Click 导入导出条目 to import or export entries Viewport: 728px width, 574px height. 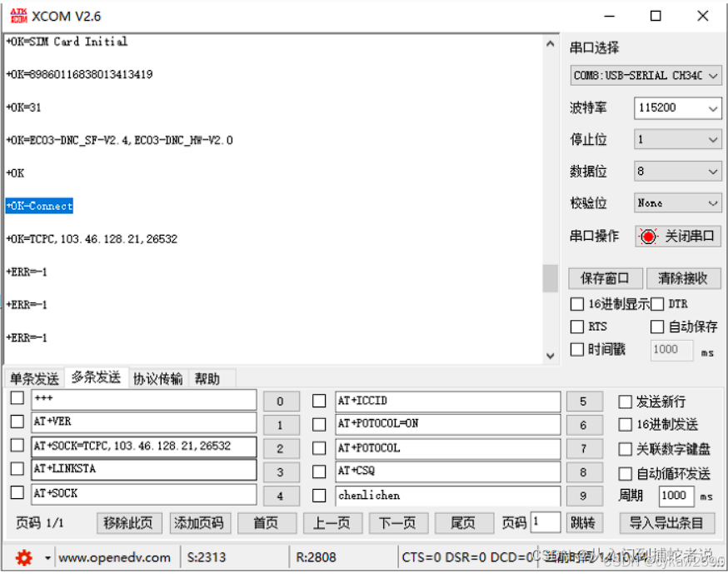[x=667, y=523]
